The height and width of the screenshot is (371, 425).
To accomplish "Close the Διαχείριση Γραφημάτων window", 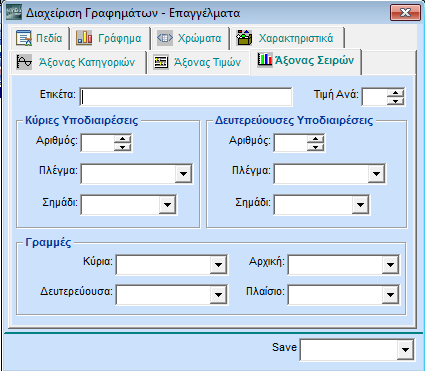I will pyautogui.click(x=405, y=13).
